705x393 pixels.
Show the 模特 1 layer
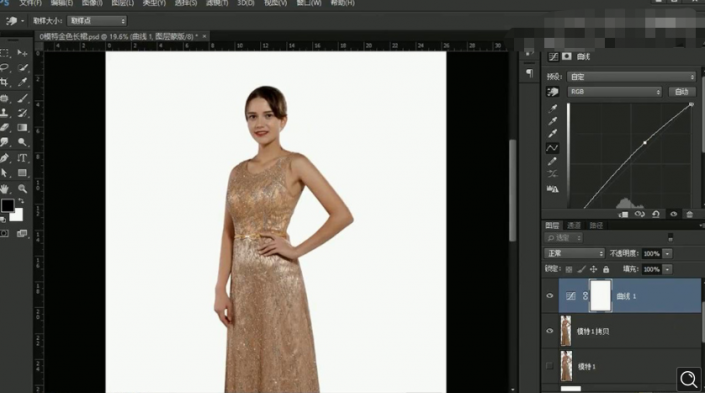point(549,366)
